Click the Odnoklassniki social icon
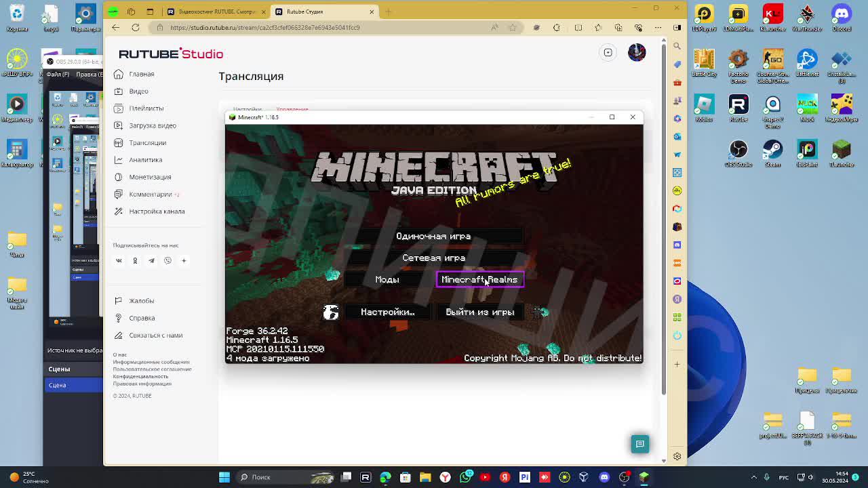 (x=135, y=260)
